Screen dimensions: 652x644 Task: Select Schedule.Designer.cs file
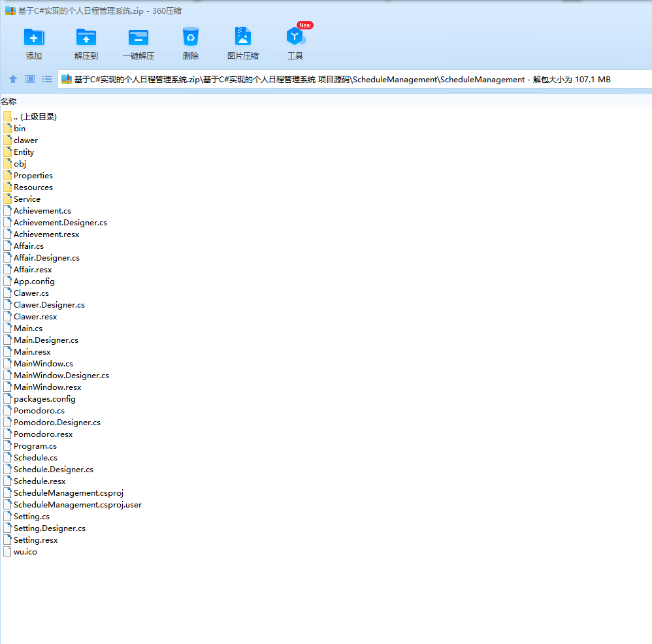[x=48, y=470]
